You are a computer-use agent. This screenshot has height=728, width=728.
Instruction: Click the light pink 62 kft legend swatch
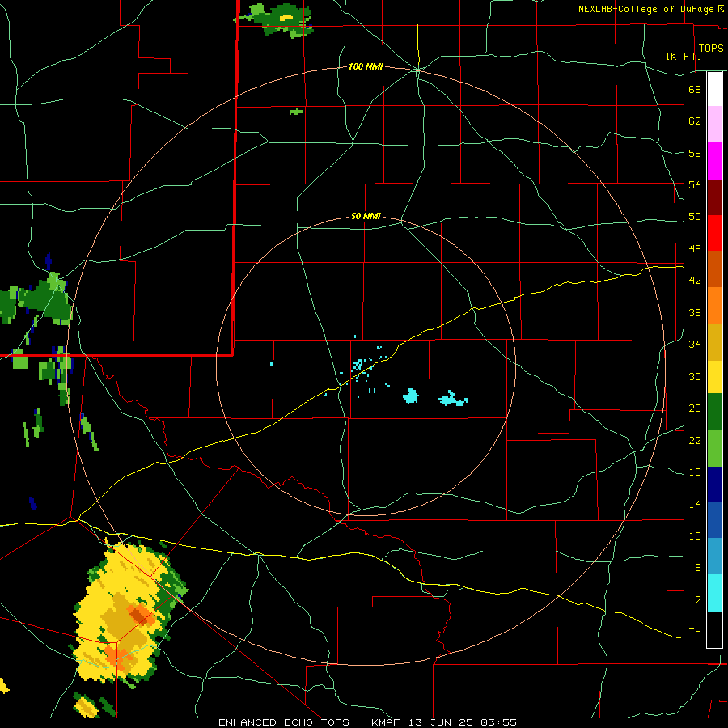pos(714,124)
